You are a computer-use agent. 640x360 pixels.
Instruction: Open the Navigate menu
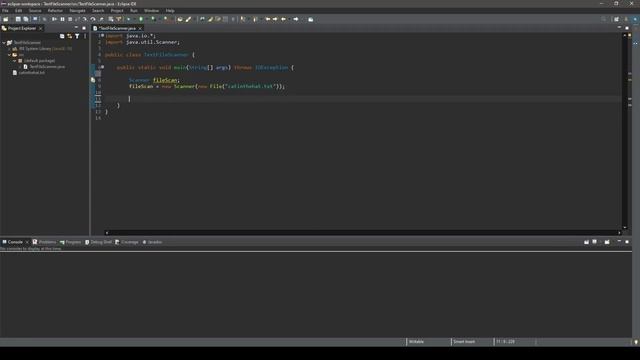(77, 11)
